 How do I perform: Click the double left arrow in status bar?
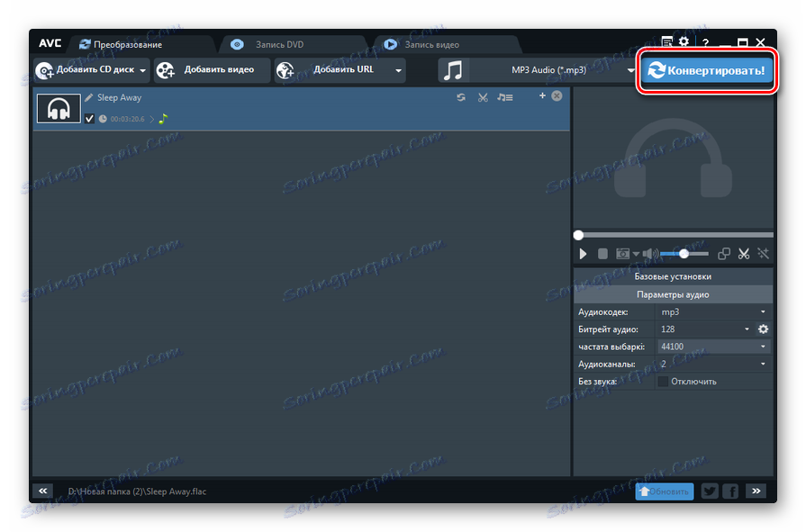(43, 491)
